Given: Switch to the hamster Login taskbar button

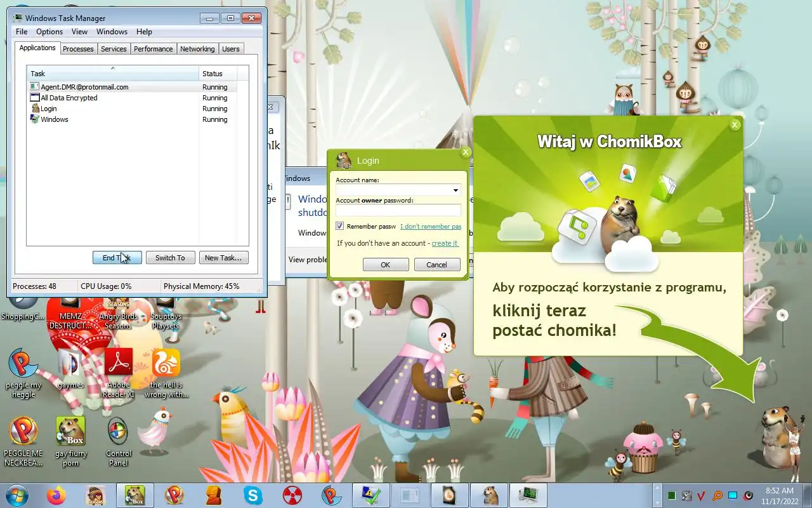Looking at the screenshot, I should point(490,495).
